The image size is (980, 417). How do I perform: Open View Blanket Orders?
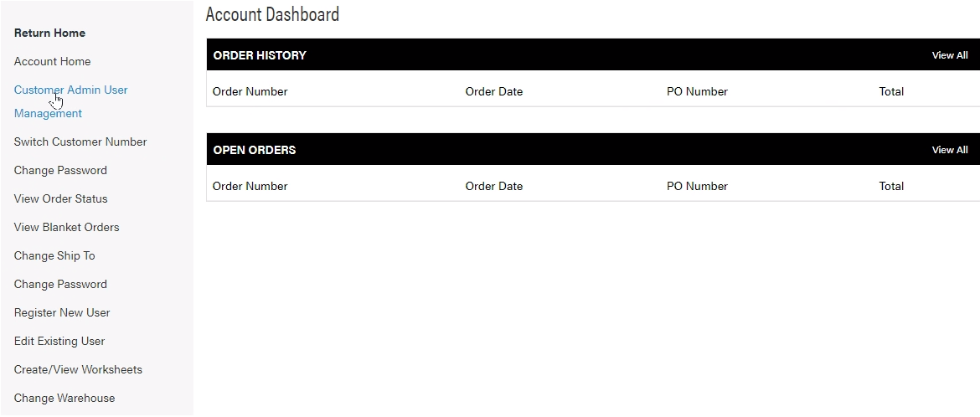click(66, 227)
